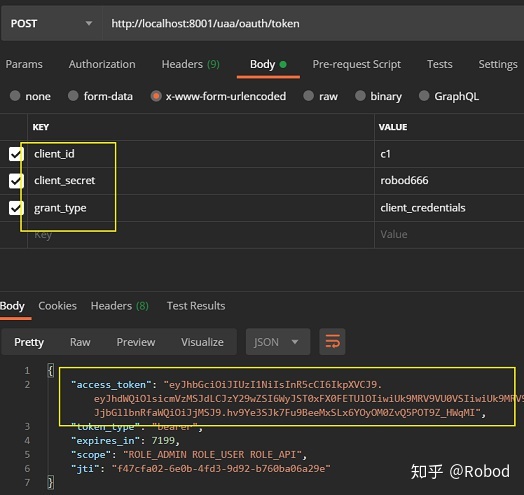The image size is (524, 495).
Task: Click the request URL field
Action: tap(313, 24)
